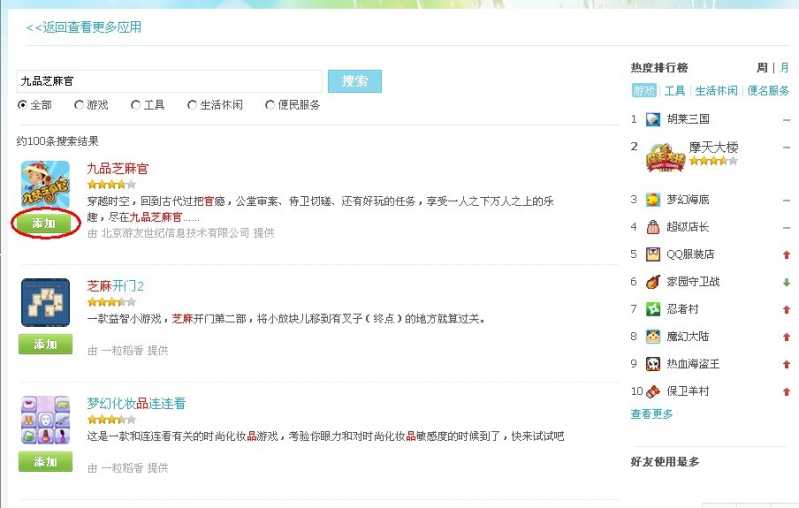This screenshot has width=799, height=508.
Task: Open the 梦幻化妆品连连看 title link
Action: 137,404
